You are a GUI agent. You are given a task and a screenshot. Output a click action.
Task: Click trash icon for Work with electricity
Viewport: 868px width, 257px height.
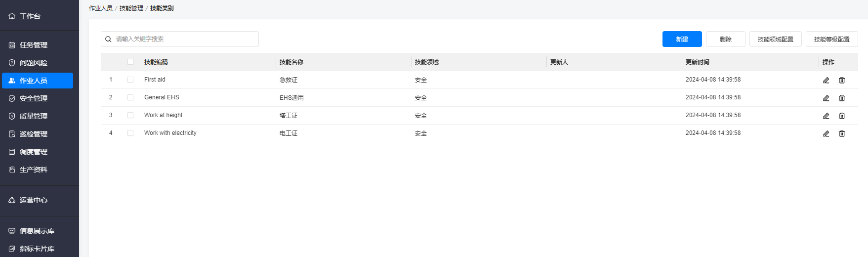click(x=842, y=133)
